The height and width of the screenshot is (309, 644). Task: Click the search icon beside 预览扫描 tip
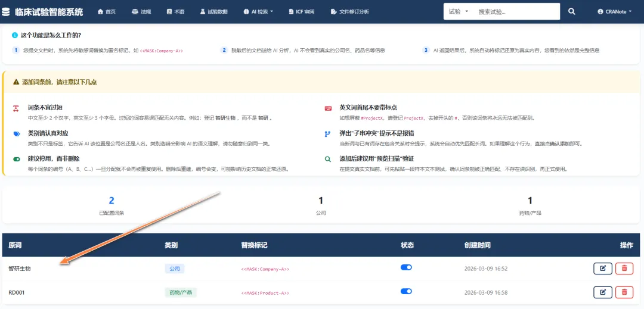328,159
